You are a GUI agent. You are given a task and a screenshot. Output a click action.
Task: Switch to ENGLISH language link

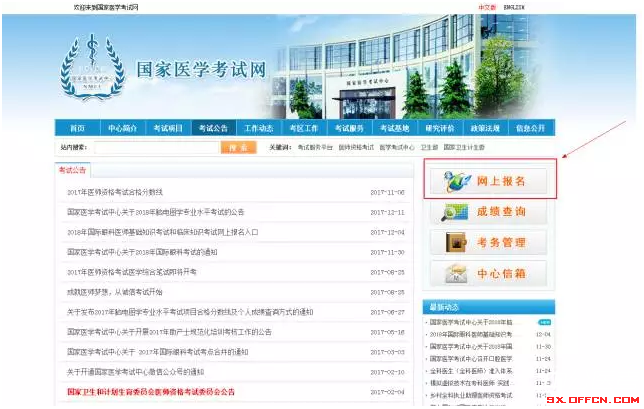[x=514, y=7]
